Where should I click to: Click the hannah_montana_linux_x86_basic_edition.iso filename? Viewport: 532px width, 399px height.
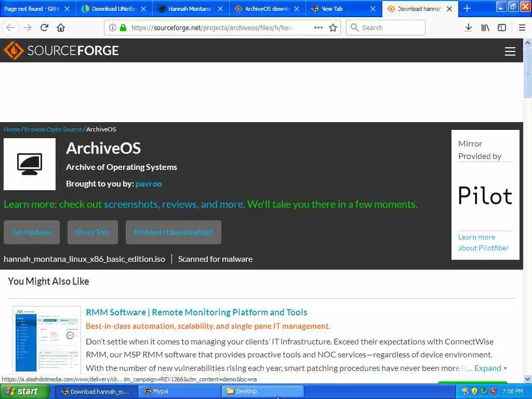coord(85,259)
